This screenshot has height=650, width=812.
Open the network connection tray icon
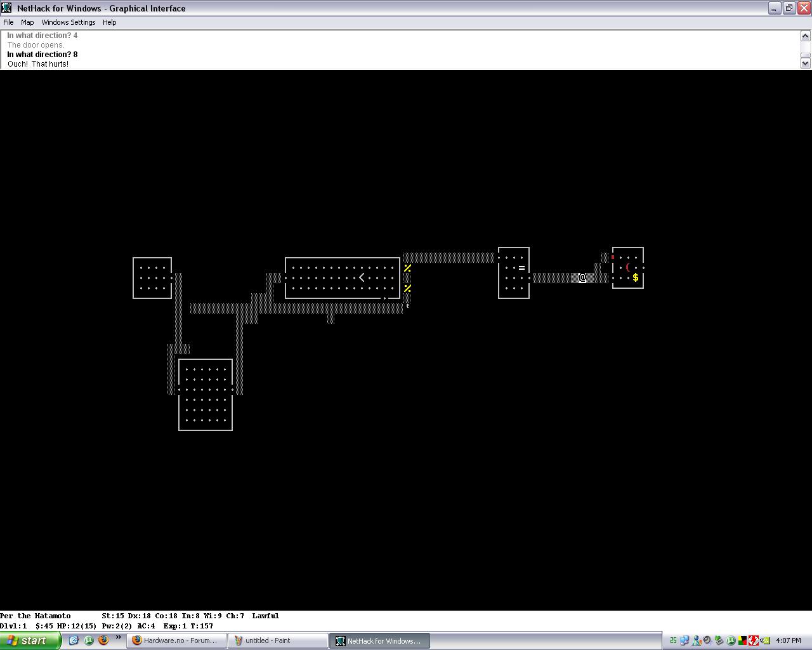click(x=684, y=640)
